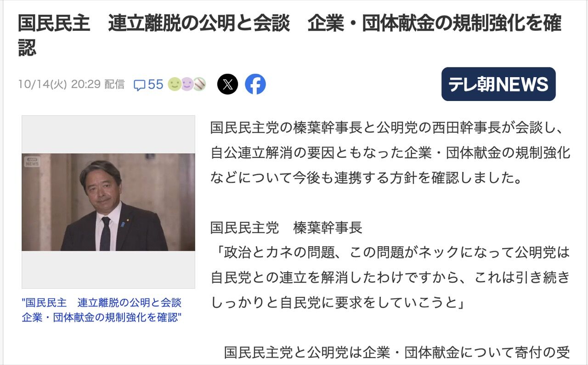
Task: Click the line 国民民主党 榛葉幹事長
Action: pos(286,227)
